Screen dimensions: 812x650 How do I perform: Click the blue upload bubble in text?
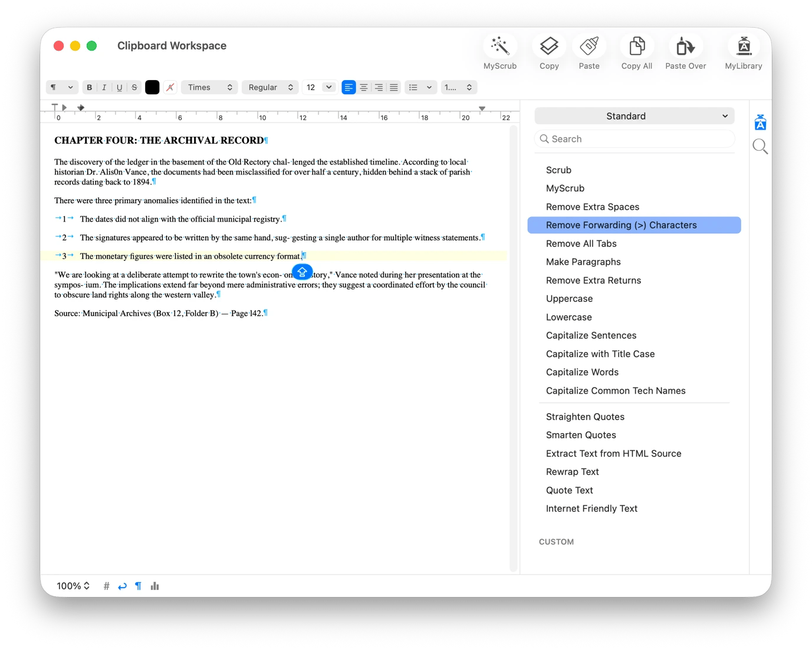(x=302, y=272)
